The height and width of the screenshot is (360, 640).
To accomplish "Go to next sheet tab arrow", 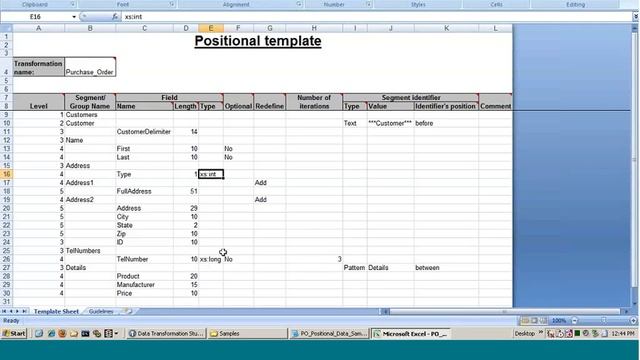I will pos(17,311).
